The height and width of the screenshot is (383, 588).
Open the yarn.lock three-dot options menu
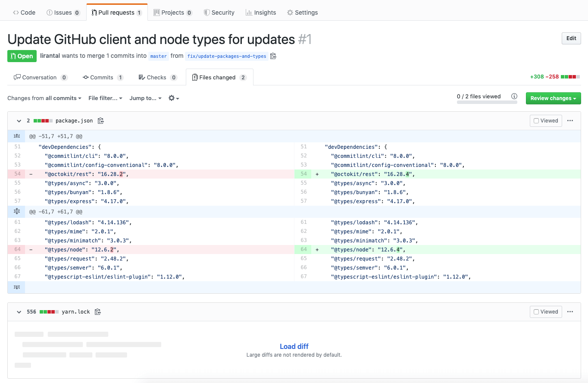tap(570, 312)
